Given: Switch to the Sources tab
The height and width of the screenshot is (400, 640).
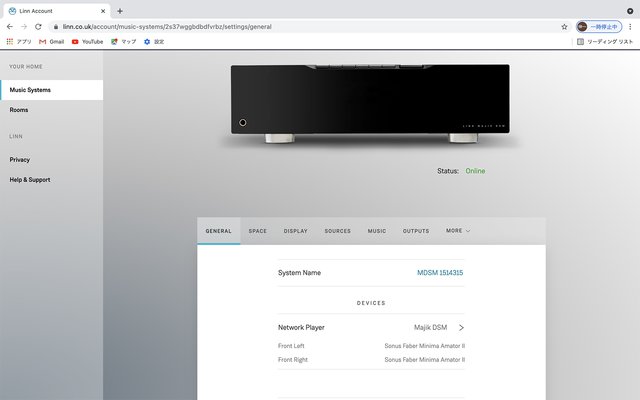Looking at the screenshot, I should click(x=338, y=231).
